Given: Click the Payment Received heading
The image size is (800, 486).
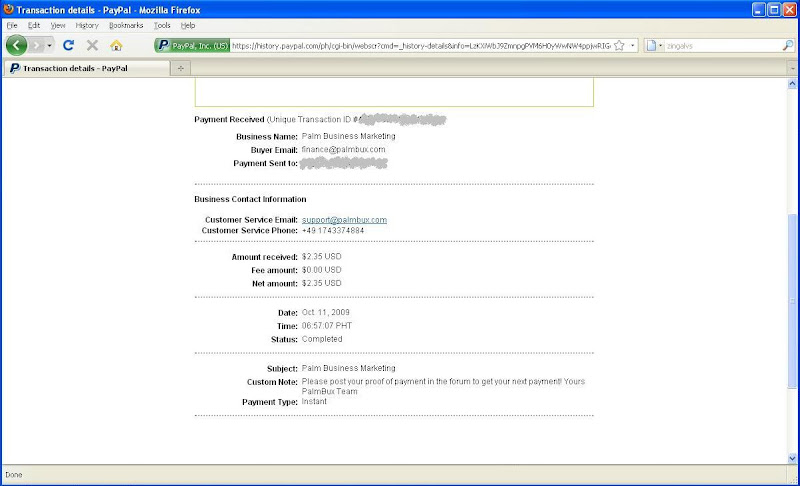Looking at the screenshot, I should (x=229, y=119).
